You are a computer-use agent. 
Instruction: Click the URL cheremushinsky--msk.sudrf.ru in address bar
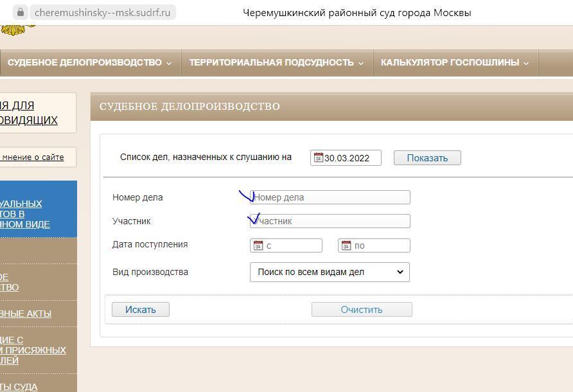click(103, 12)
